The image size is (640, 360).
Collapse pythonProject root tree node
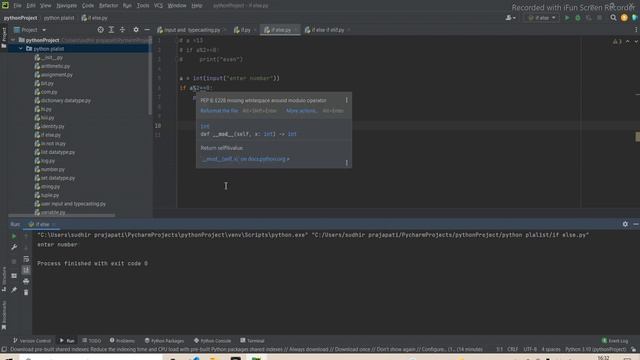coord(13,40)
